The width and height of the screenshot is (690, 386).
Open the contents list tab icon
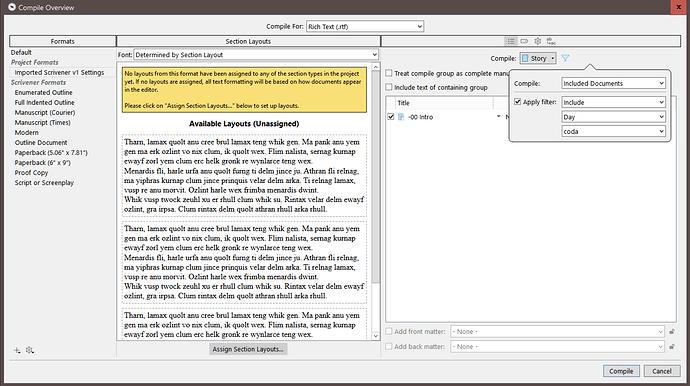tap(511, 41)
